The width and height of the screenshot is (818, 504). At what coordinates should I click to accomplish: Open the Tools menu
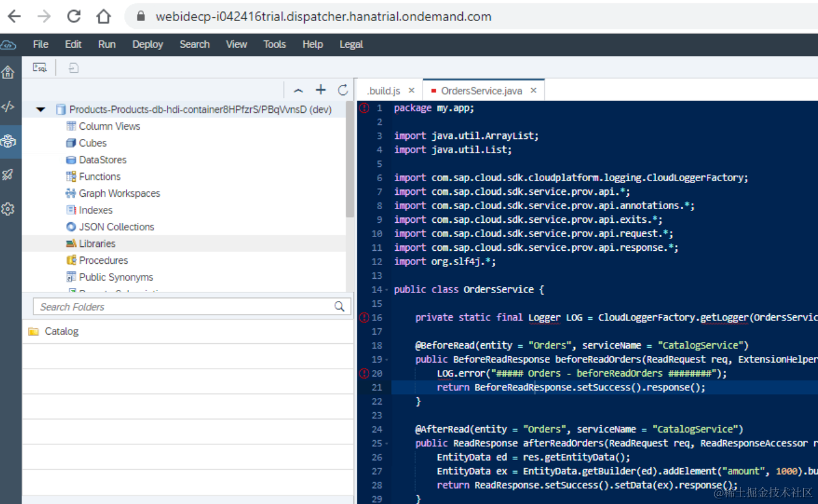(274, 45)
